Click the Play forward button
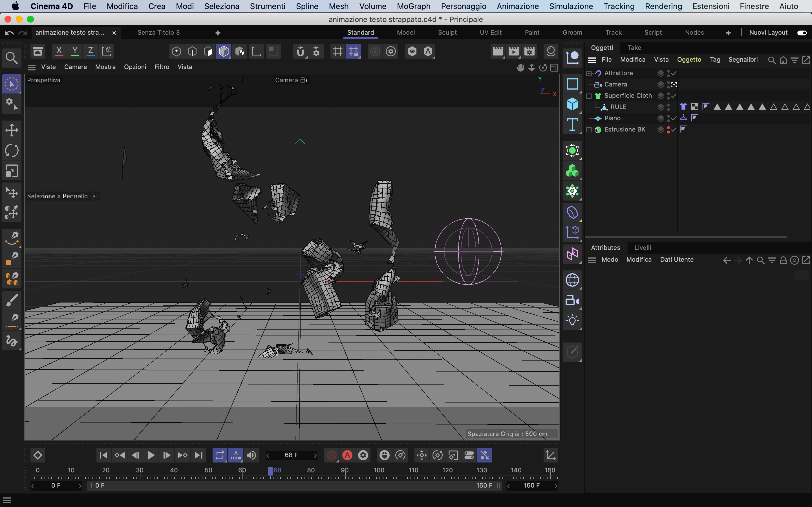This screenshot has height=507, width=812. pos(151,455)
